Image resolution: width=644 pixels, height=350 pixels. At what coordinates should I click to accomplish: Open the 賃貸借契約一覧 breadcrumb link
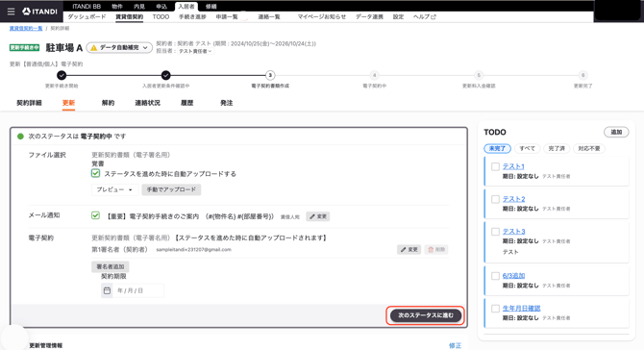26,28
